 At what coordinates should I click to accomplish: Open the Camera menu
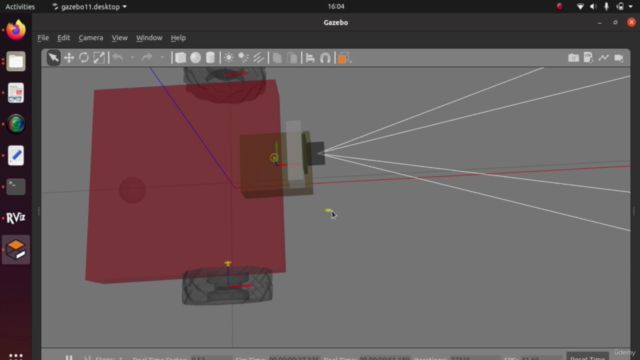(91, 38)
